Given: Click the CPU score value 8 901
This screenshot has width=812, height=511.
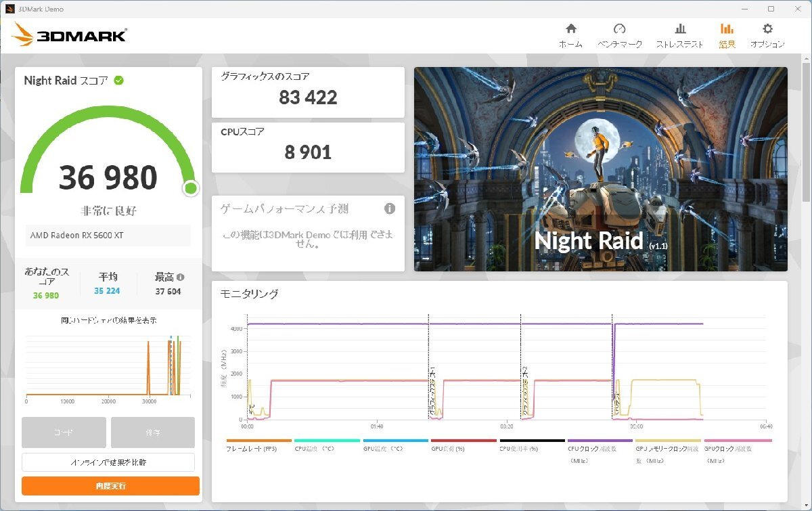Looking at the screenshot, I should coord(308,152).
